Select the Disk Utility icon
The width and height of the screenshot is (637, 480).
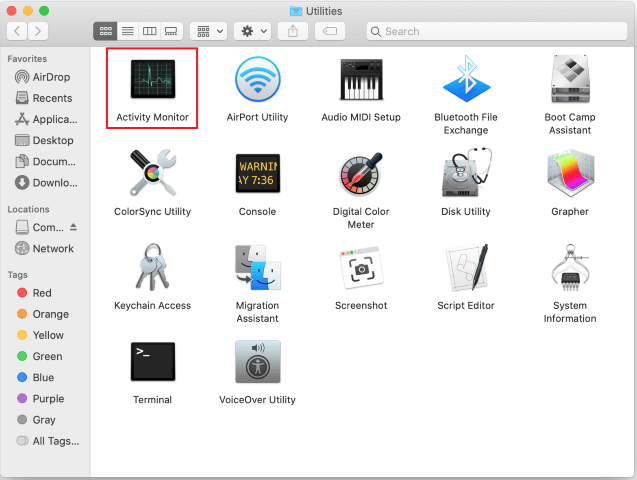466,172
